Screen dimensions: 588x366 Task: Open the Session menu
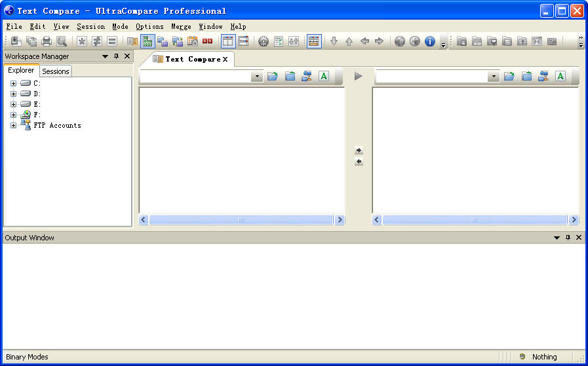pyautogui.click(x=90, y=27)
